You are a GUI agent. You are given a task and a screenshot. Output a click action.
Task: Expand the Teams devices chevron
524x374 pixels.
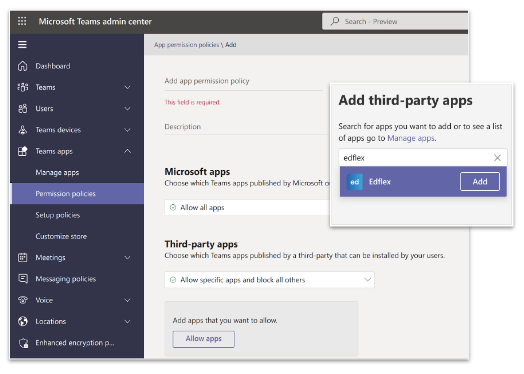pos(127,130)
